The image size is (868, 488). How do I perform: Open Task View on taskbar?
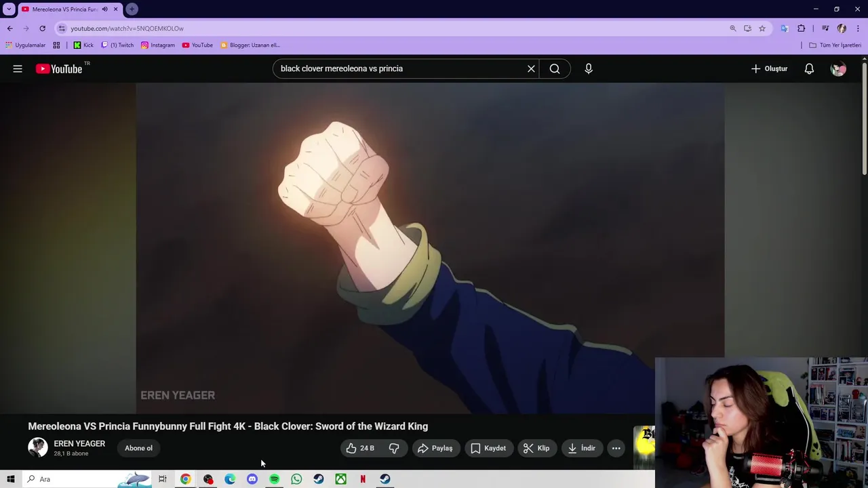(163, 479)
